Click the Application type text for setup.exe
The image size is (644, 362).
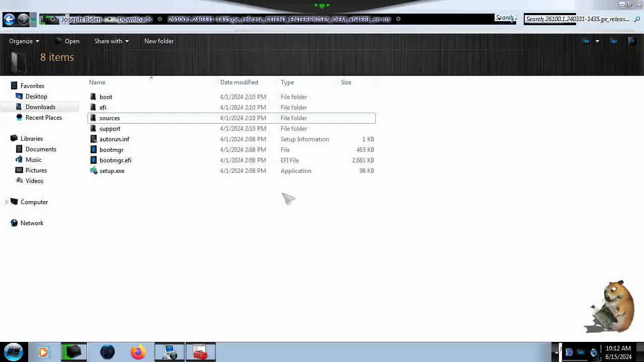pos(296,171)
